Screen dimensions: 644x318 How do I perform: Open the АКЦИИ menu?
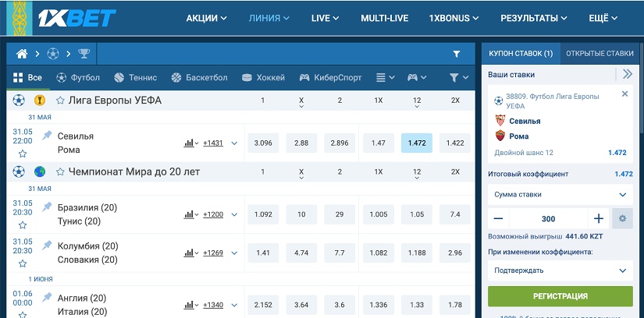coord(206,18)
